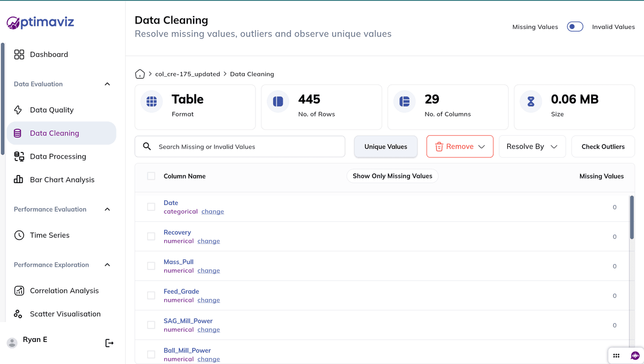644x364 pixels.
Task: Expand the Resolve By dropdown
Action: tap(532, 147)
